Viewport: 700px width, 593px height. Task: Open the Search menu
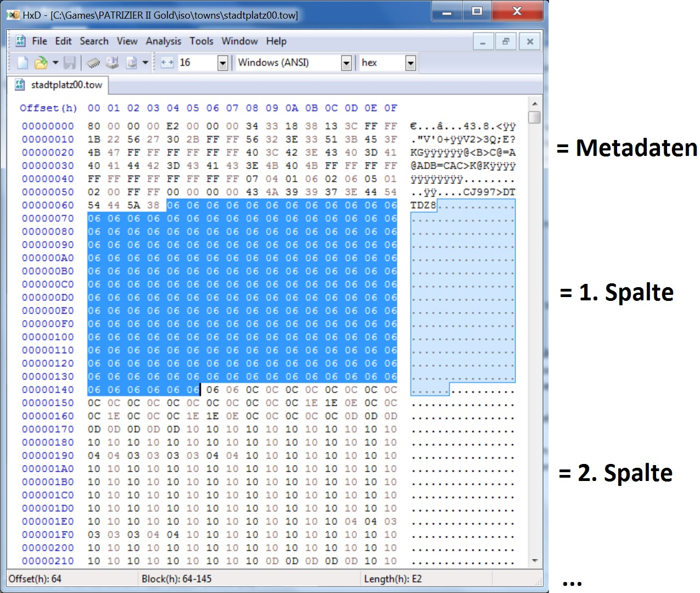[x=94, y=41]
